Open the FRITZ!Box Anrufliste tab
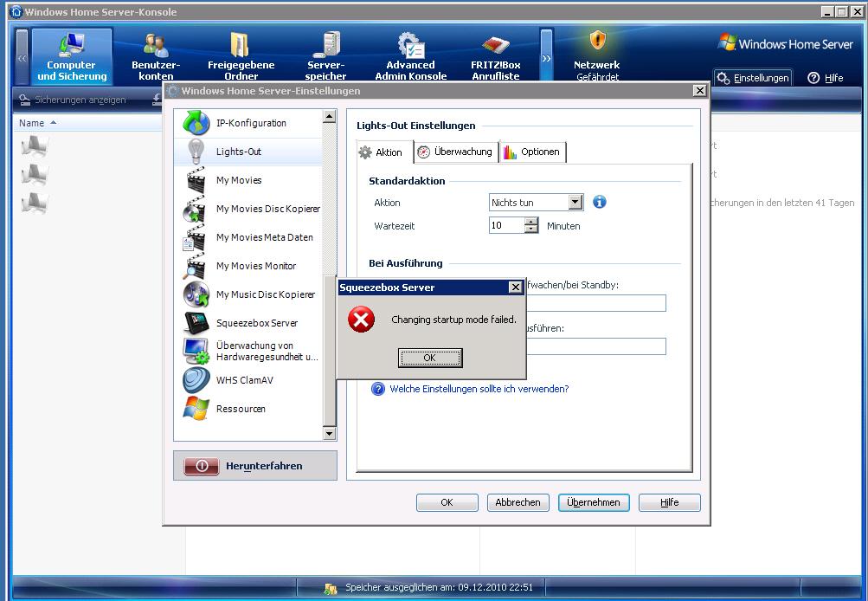Image resolution: width=868 pixels, height=601 pixels. point(496,56)
